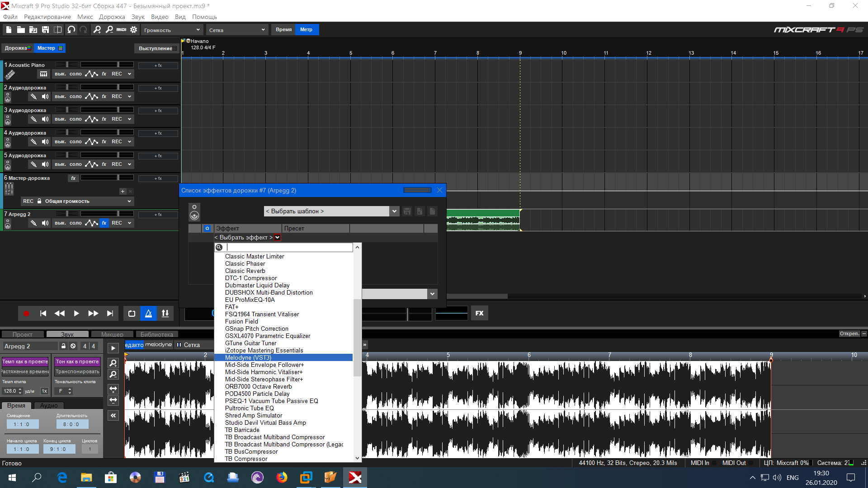Click the lock icon beside Arpegg 2 clip name
The image size is (868, 488).
[x=63, y=346]
